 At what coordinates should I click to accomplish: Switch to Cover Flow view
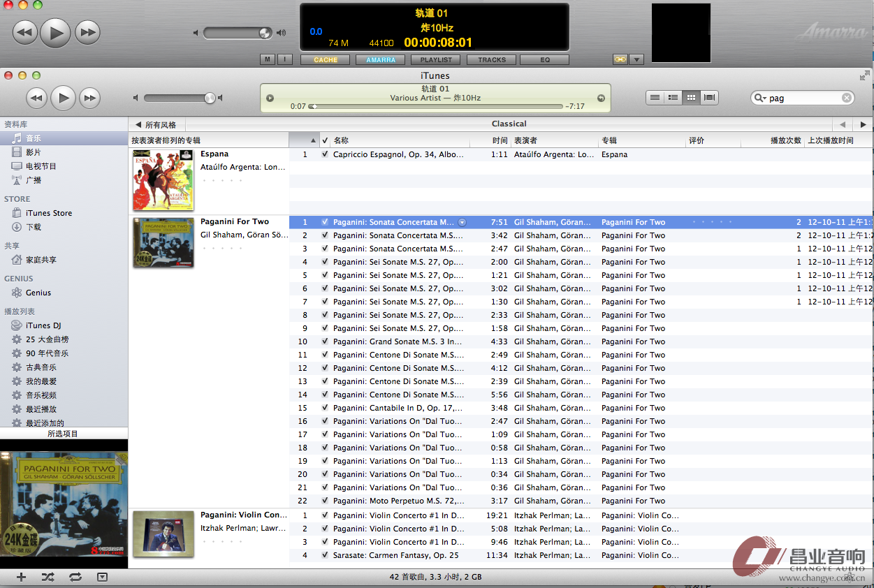click(x=710, y=98)
